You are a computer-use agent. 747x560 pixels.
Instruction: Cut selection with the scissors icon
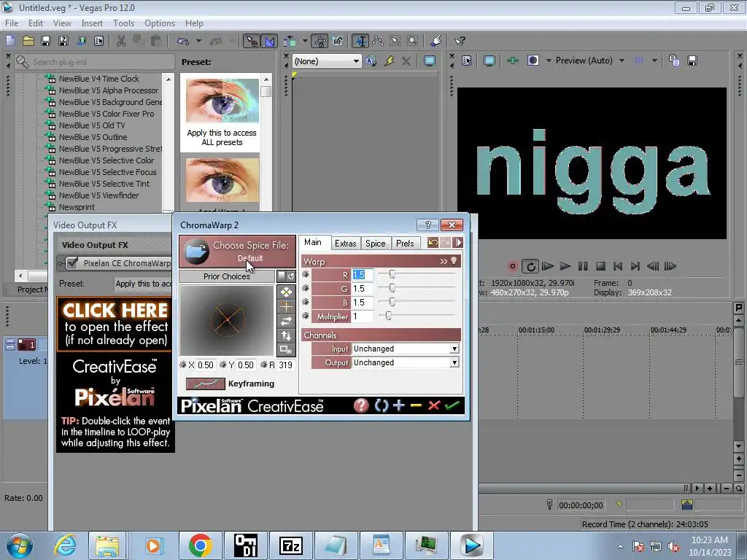tap(122, 41)
